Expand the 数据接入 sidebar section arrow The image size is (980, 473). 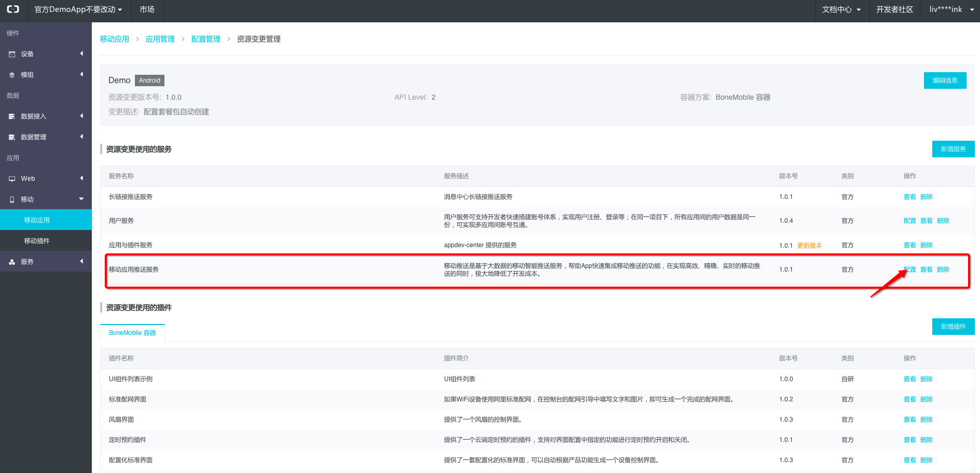(81, 116)
